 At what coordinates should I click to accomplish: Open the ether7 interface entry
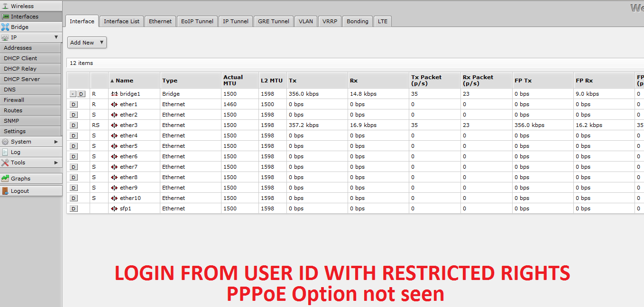pos(129,167)
